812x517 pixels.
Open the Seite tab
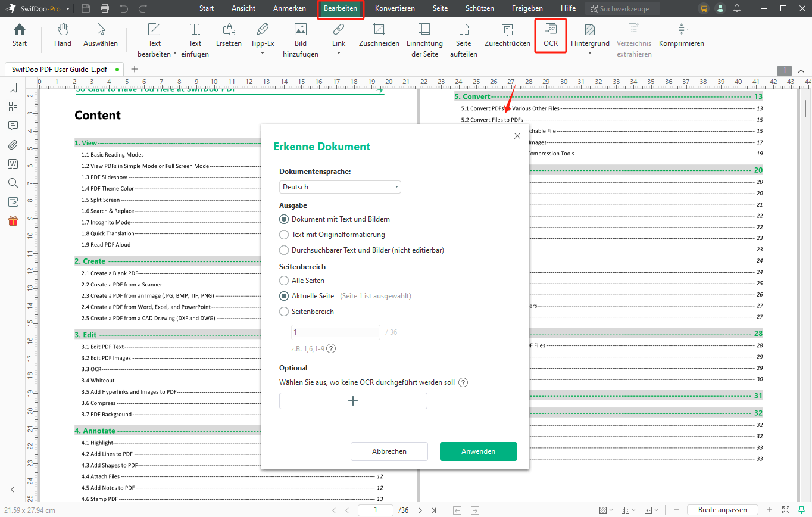pos(440,8)
